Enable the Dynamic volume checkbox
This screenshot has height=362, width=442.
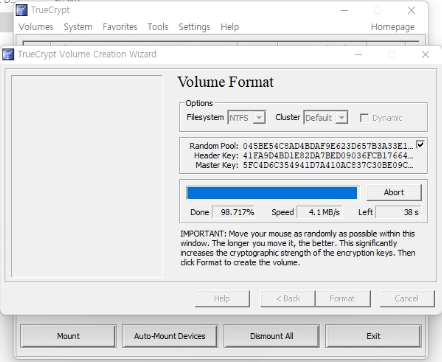tap(364, 118)
